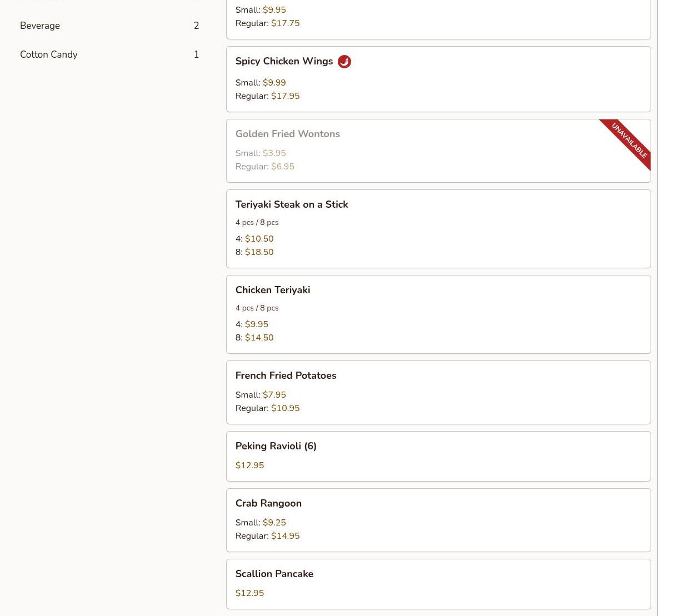Click the $17.95 regular wings price

point(285,96)
